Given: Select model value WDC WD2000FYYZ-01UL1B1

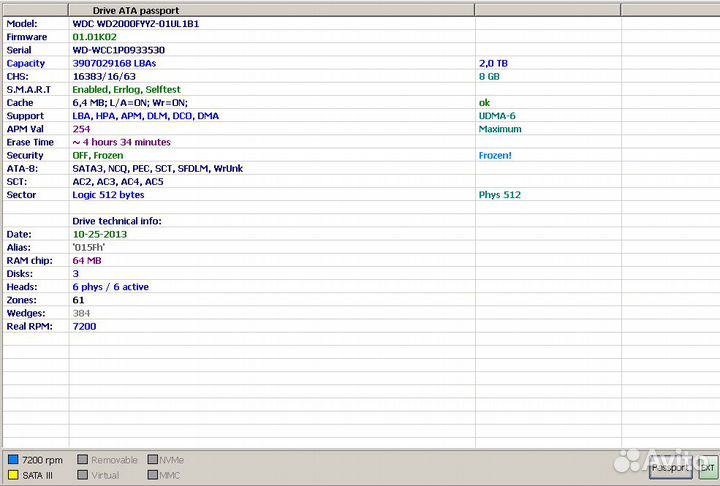Looking at the screenshot, I should 136,24.
